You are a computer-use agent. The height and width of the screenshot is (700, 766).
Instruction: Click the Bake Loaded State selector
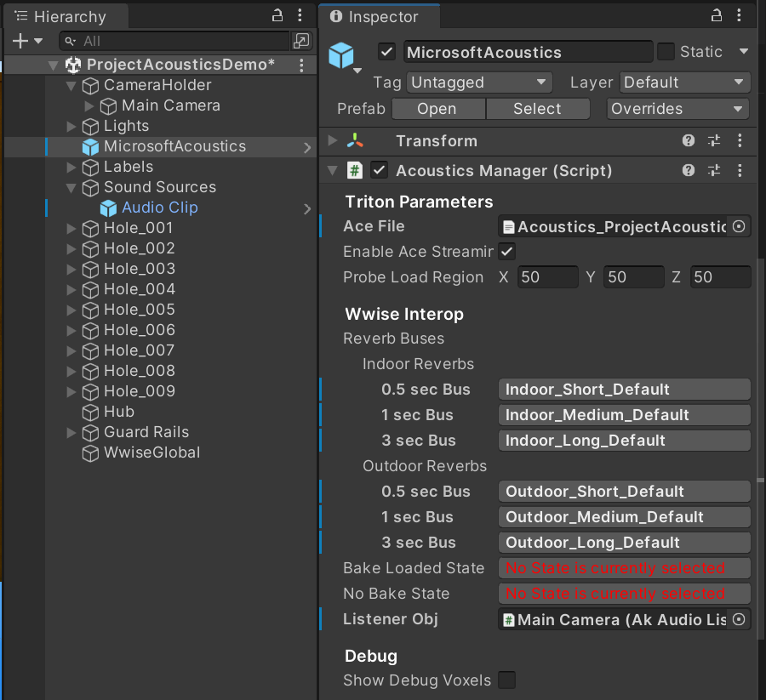pyautogui.click(x=625, y=568)
